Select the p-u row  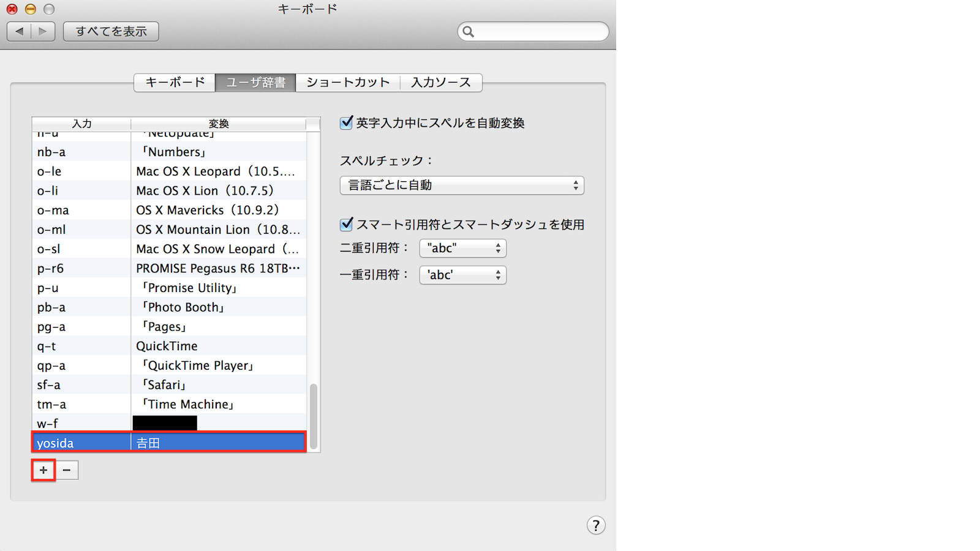point(169,288)
